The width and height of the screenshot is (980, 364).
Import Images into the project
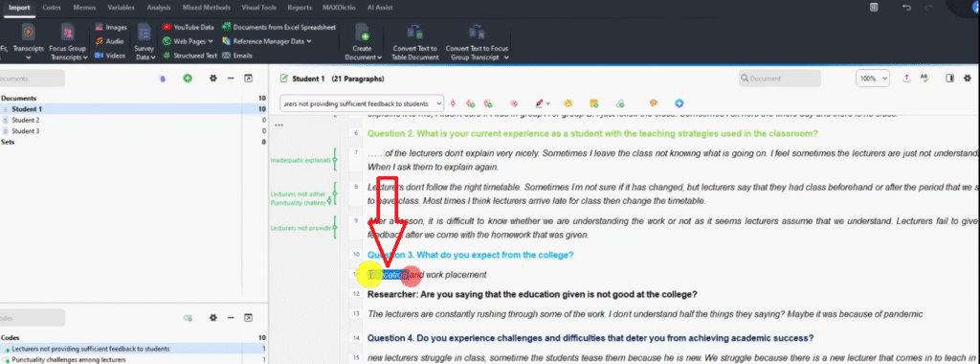coord(111,28)
